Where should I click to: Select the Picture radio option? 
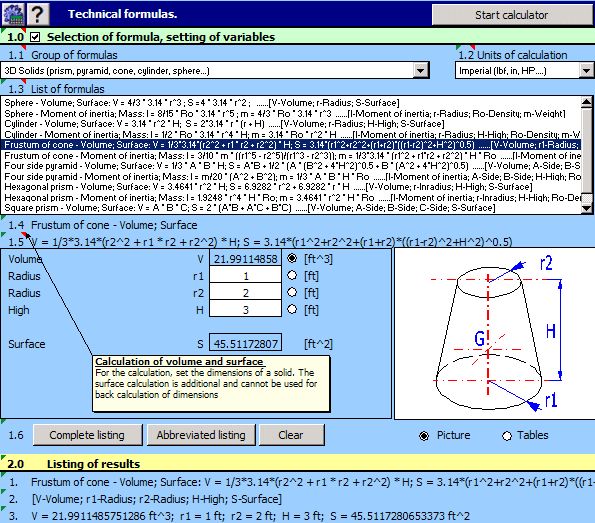click(424, 436)
